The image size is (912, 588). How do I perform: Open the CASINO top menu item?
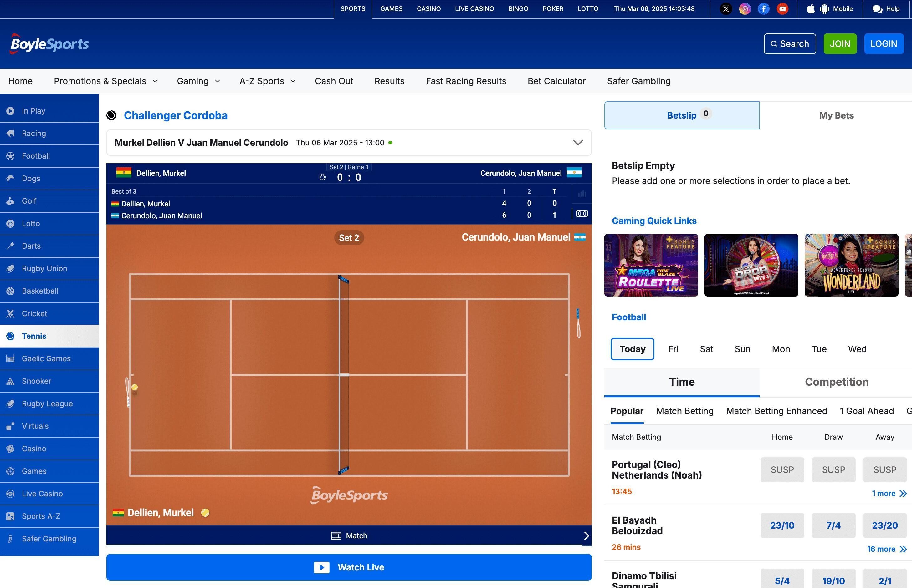tap(428, 9)
